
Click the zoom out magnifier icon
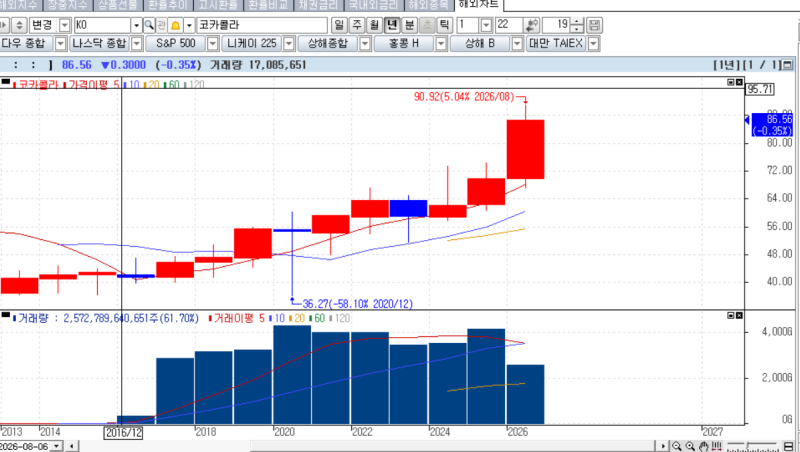coord(677,446)
